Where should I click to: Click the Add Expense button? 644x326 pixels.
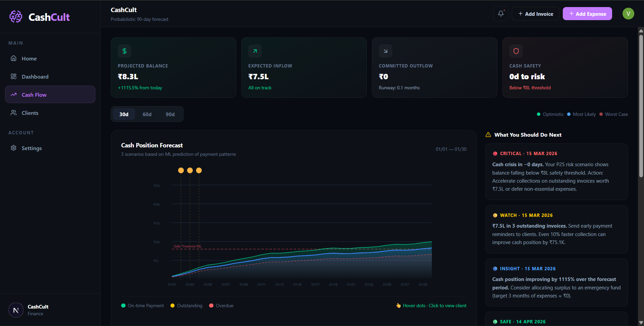click(x=587, y=14)
